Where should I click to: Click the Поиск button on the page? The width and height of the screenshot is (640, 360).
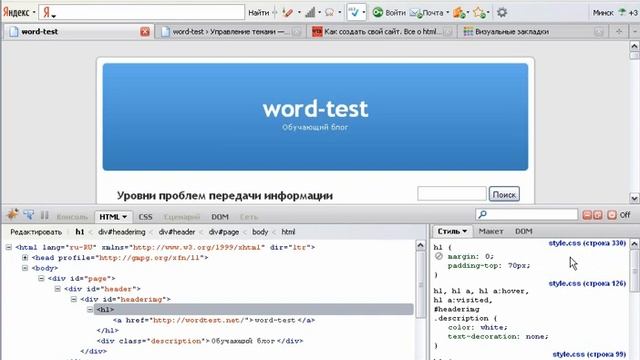click(x=504, y=194)
